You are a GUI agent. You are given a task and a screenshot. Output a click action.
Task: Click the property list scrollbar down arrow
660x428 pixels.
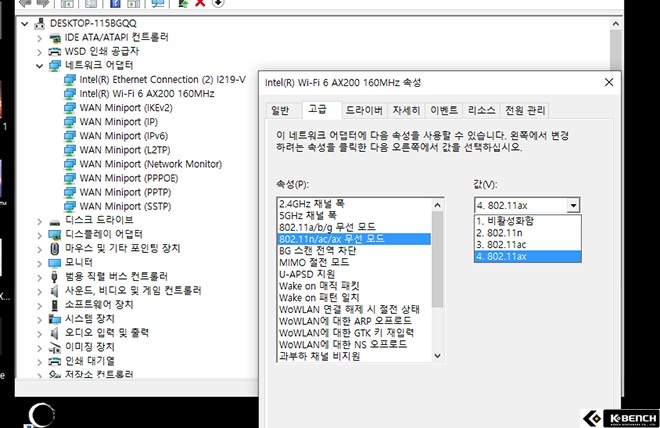(438, 356)
